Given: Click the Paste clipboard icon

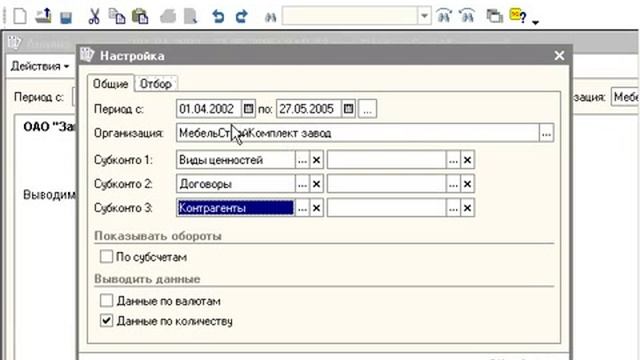Looking at the screenshot, I should tap(140, 17).
